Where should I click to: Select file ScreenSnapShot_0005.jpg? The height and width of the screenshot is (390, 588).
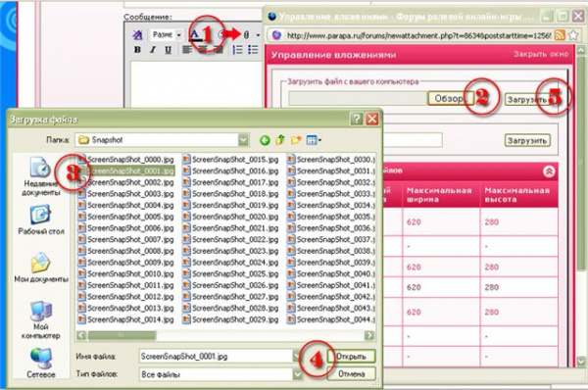[x=126, y=217]
